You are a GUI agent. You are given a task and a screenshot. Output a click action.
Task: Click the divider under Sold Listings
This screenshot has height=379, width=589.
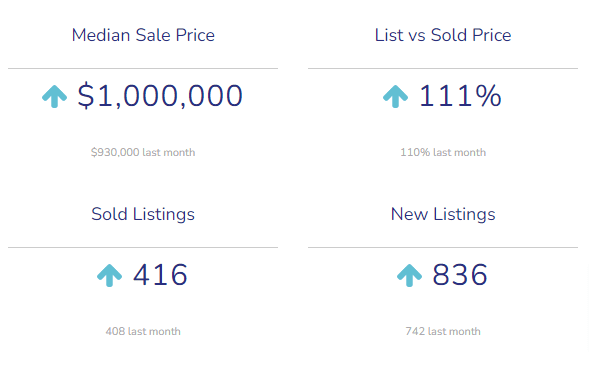click(143, 247)
